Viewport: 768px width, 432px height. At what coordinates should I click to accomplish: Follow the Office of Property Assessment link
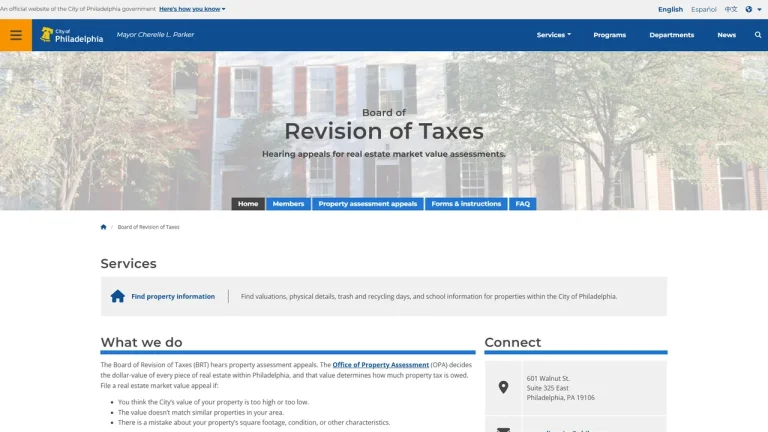381,365
